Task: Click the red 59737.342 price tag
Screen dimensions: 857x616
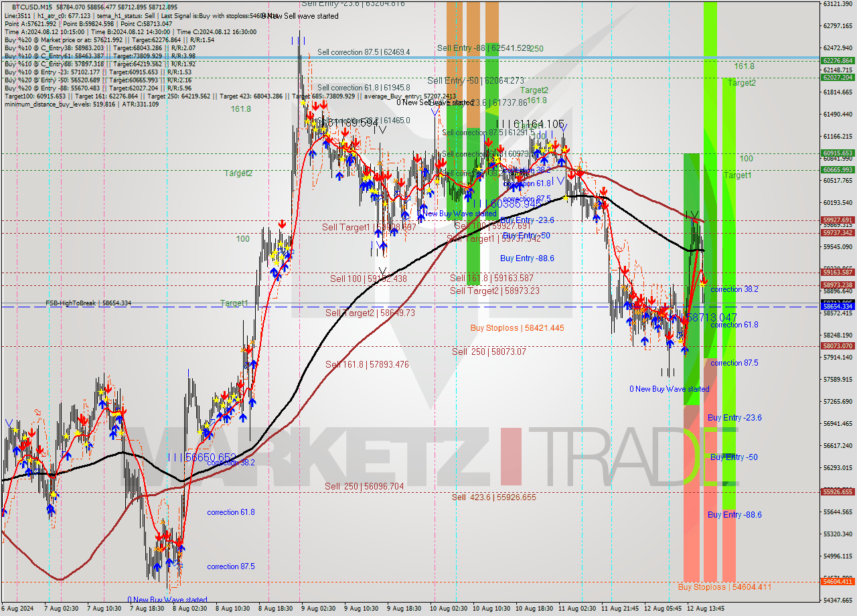Action: [x=837, y=233]
